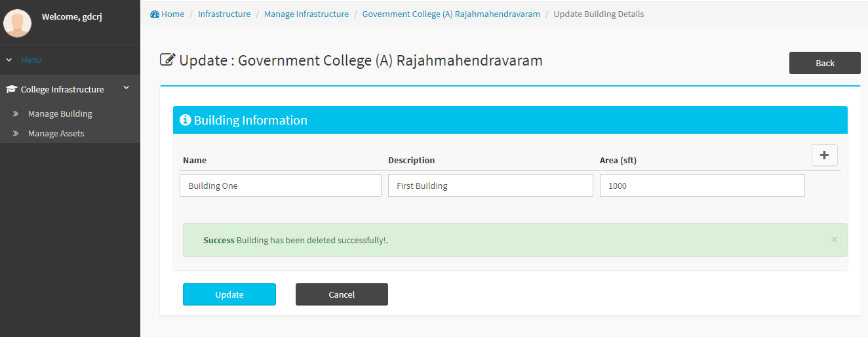868x337 pixels.
Task: Click the edit pencil icon beside Update title
Action: (168, 60)
